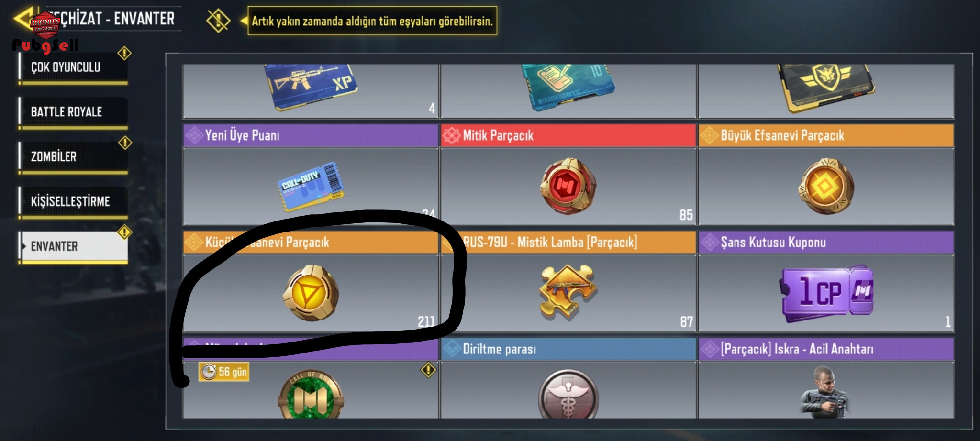
Task: Click the Mitik Parçacık red header label
Action: (498, 135)
